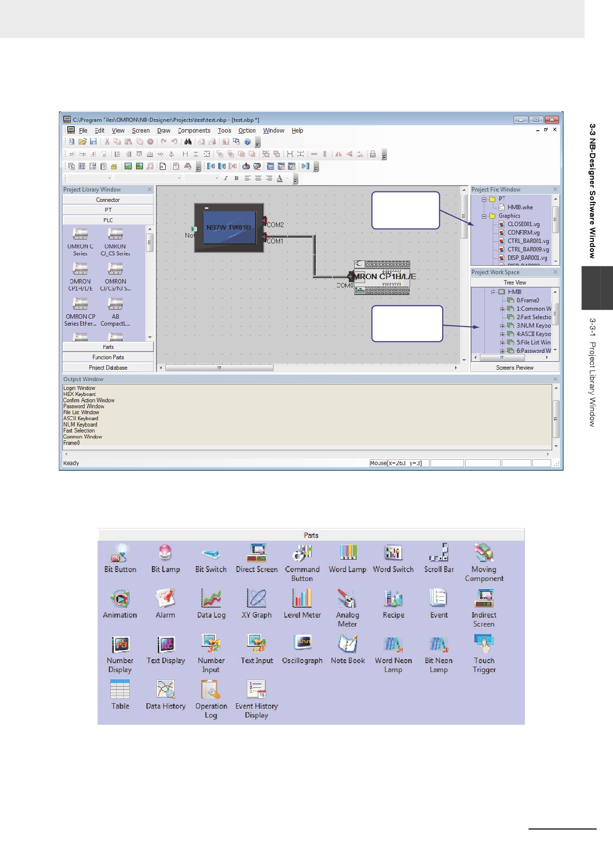This screenshot has height=868, width=613.
Task: Switch to Screens Preview
Action: 515,368
